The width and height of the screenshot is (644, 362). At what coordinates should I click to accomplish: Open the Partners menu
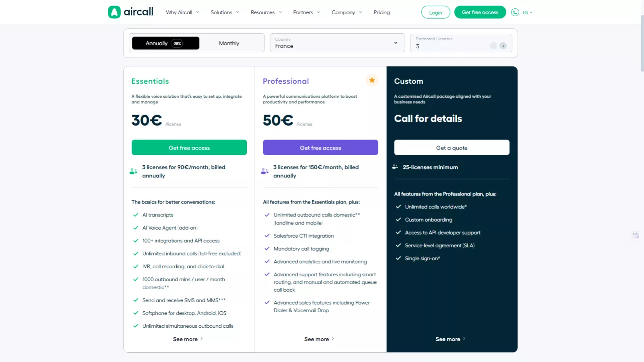pos(303,12)
